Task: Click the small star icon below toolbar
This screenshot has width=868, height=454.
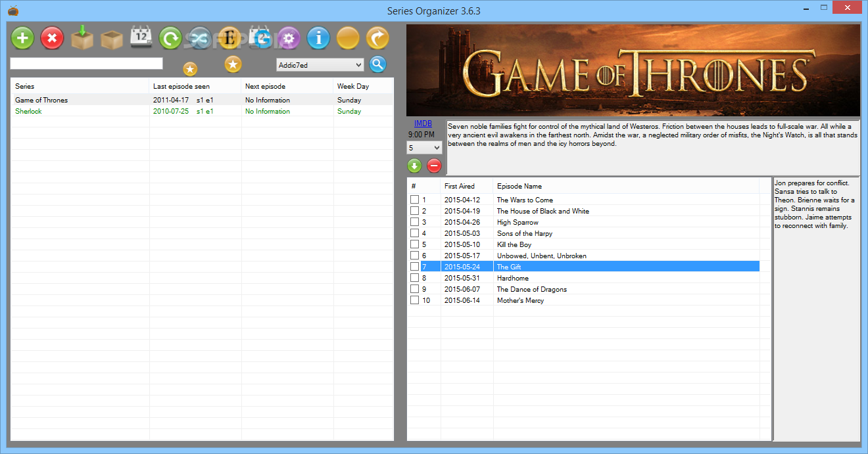Action: click(x=190, y=69)
